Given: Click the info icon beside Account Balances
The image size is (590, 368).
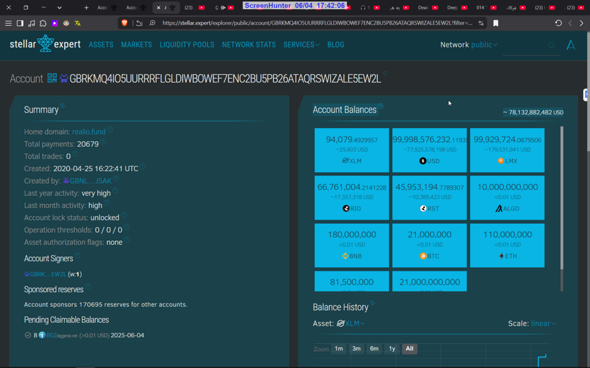Looking at the screenshot, I should pos(381,106).
